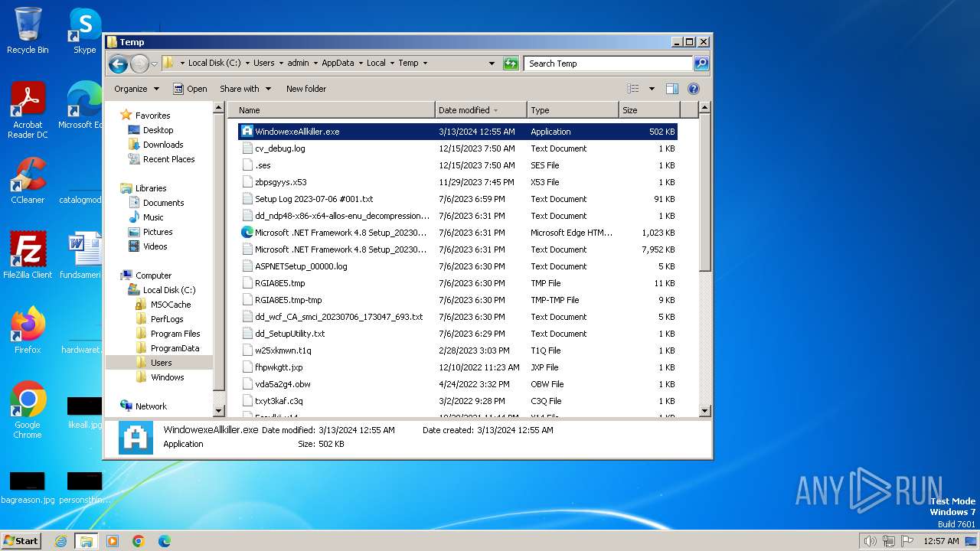Click New folder button

(x=306, y=89)
